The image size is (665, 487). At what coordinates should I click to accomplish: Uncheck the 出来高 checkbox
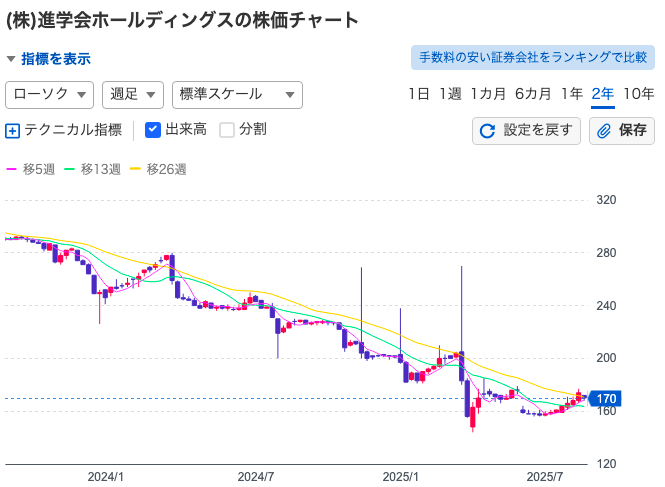(153, 130)
